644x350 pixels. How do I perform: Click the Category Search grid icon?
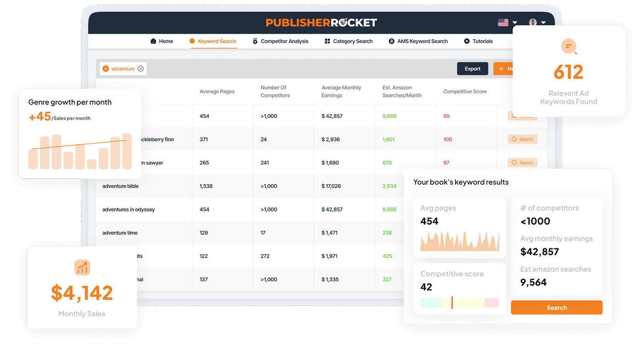(328, 41)
